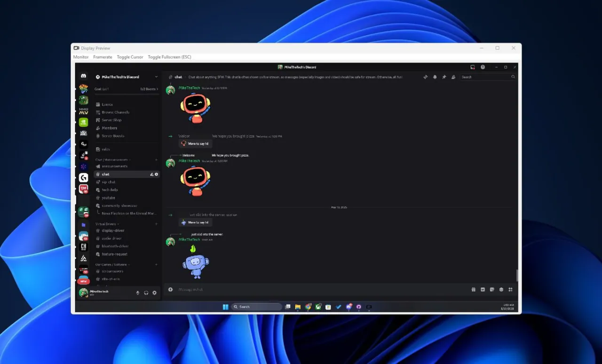Open Discord help question mark icon
Image resolution: width=602 pixels, height=364 pixels.
coord(483,67)
